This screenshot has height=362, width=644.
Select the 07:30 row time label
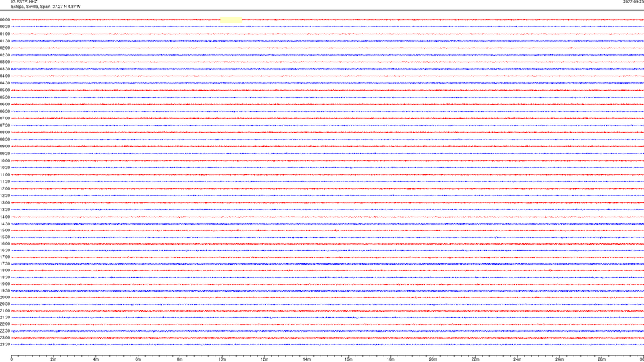pyautogui.click(x=5, y=125)
